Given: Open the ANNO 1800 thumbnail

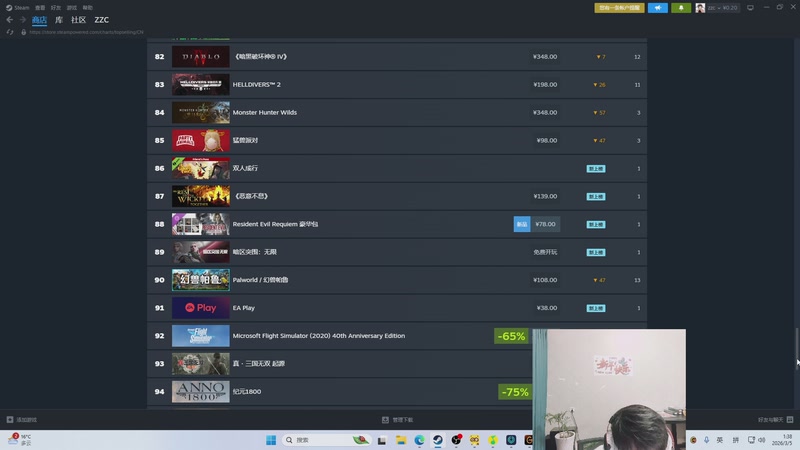Looking at the screenshot, I should pyautogui.click(x=201, y=391).
